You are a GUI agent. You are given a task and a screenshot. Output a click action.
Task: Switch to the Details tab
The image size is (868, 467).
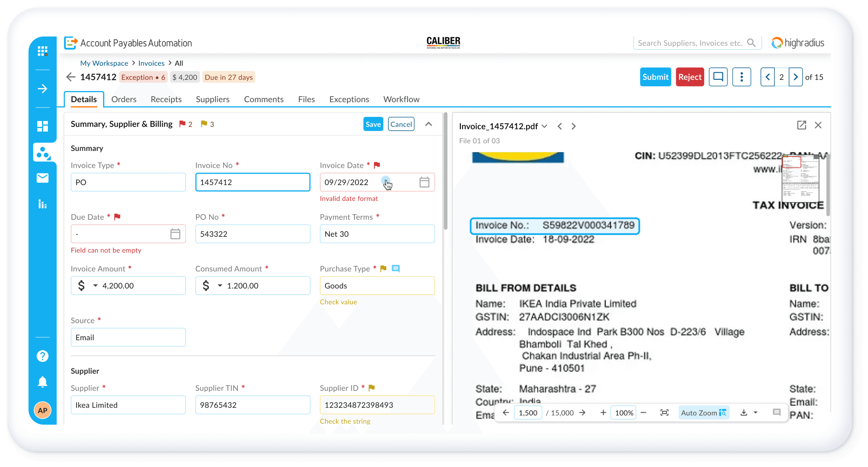(84, 99)
